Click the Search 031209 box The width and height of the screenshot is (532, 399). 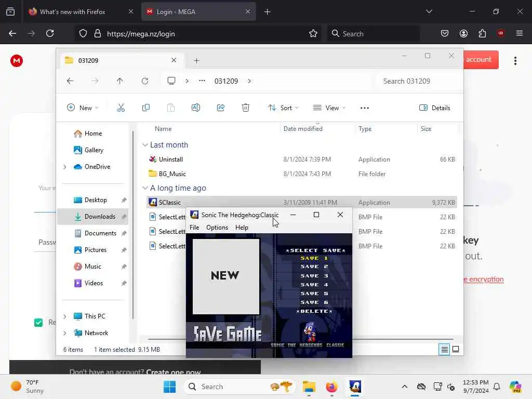(x=417, y=81)
